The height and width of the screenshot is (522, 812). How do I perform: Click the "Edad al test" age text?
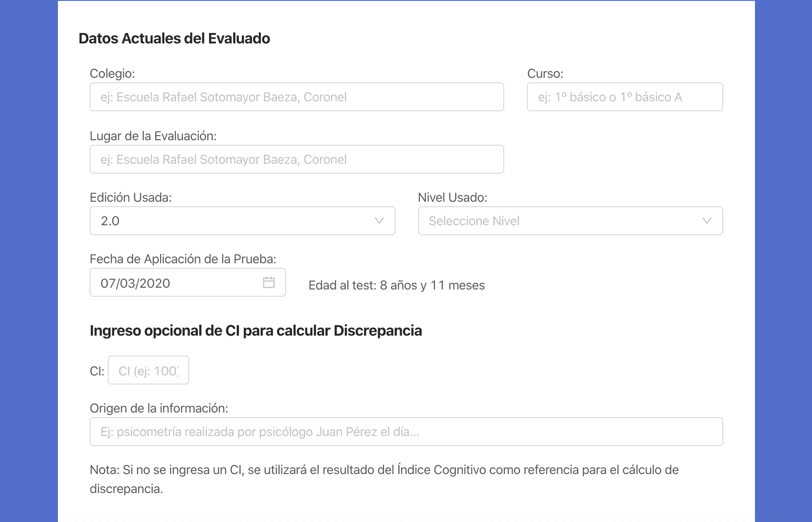tap(396, 285)
